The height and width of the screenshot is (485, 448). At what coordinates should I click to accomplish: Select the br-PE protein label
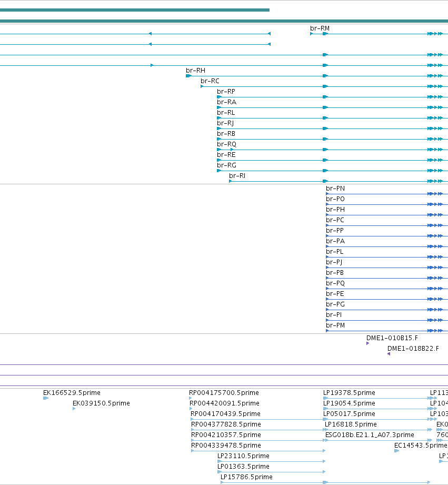click(335, 293)
